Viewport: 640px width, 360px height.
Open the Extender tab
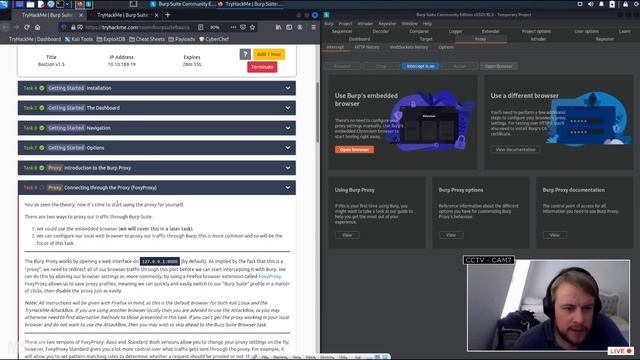(x=490, y=31)
